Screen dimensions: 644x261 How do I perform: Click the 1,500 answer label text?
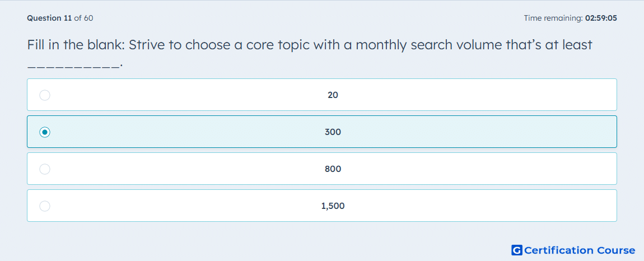333,206
